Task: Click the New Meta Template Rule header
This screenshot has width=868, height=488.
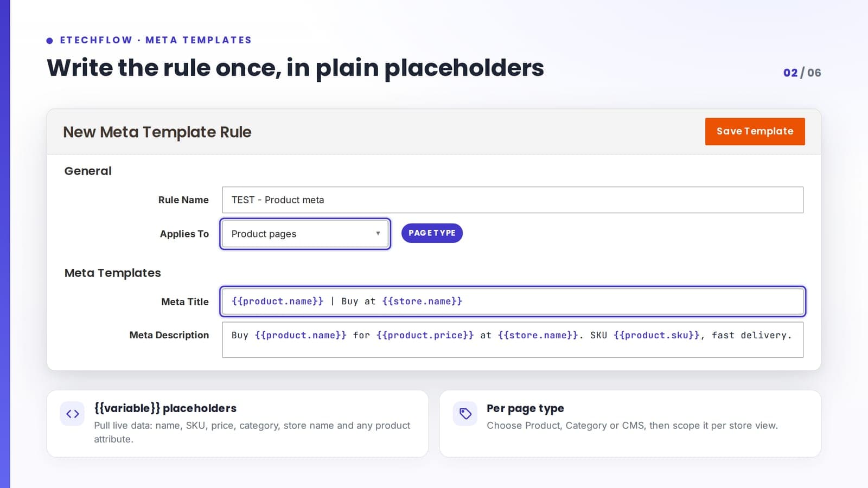Action: pyautogui.click(x=157, y=132)
